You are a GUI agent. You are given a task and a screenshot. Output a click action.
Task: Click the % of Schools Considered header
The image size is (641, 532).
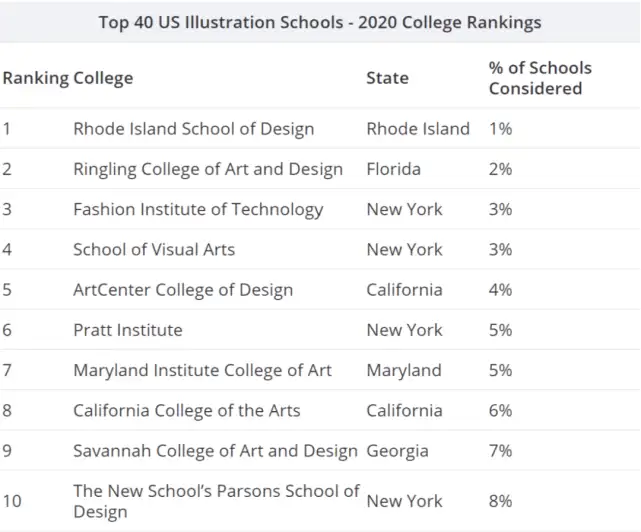tap(540, 78)
